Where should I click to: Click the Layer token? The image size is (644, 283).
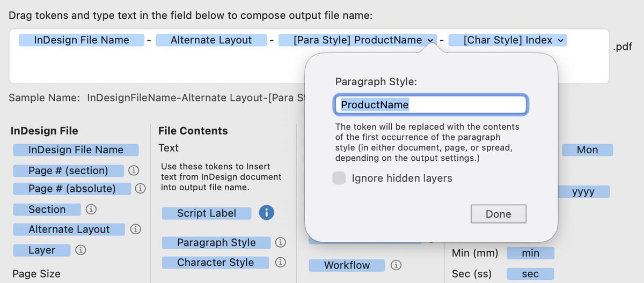(x=42, y=250)
